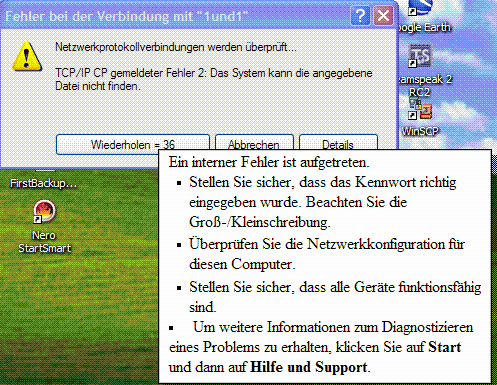Click bold 'Hilfe und Support' text
This screenshot has width=497, height=385.
pos(309,367)
